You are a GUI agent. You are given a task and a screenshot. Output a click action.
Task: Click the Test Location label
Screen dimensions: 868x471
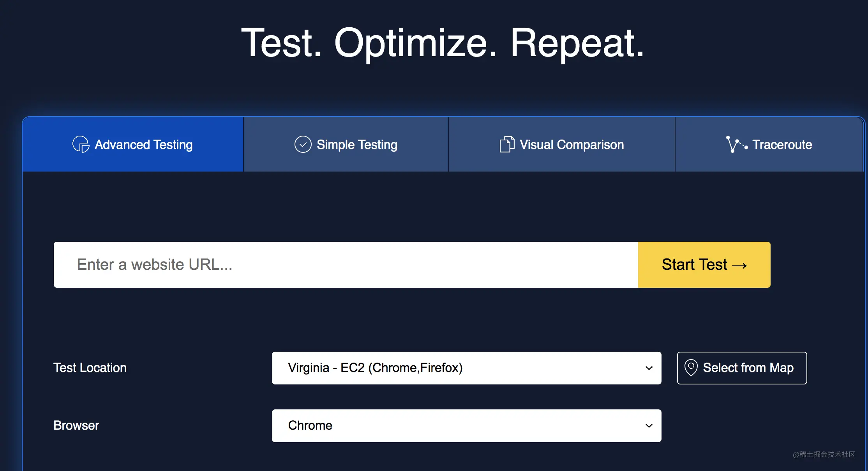tap(90, 368)
